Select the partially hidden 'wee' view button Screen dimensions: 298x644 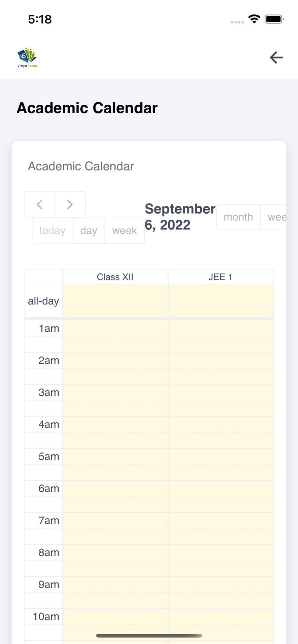(x=274, y=217)
